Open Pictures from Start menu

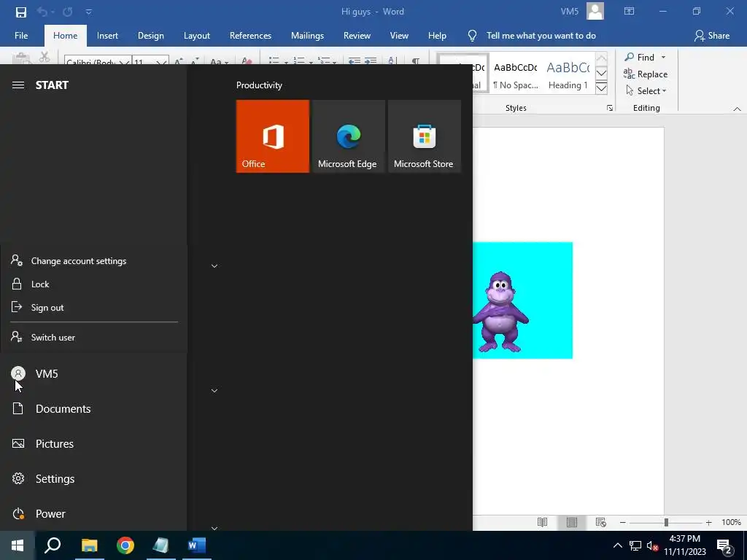[93, 444]
